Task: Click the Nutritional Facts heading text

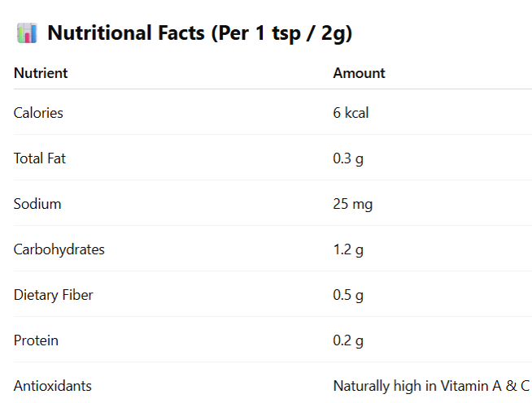Action: click(x=200, y=33)
